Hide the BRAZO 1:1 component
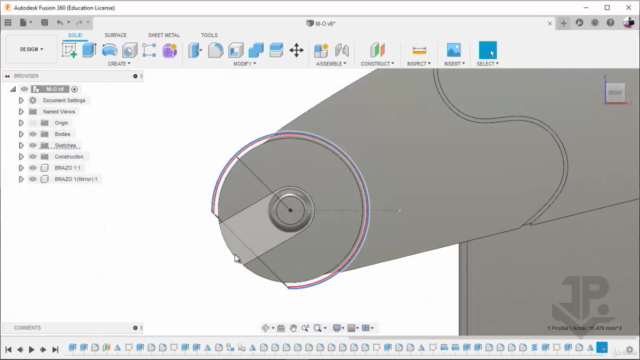The image size is (640, 360). [x=33, y=168]
